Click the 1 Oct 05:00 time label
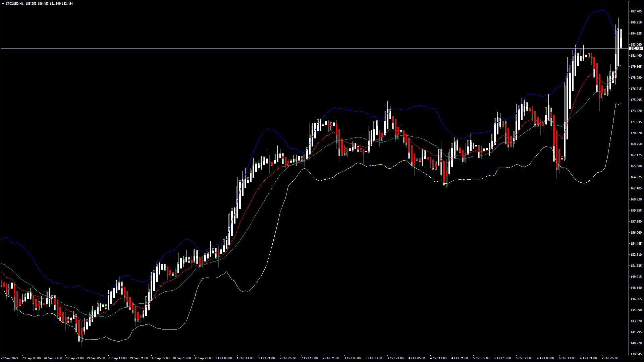 point(223,358)
